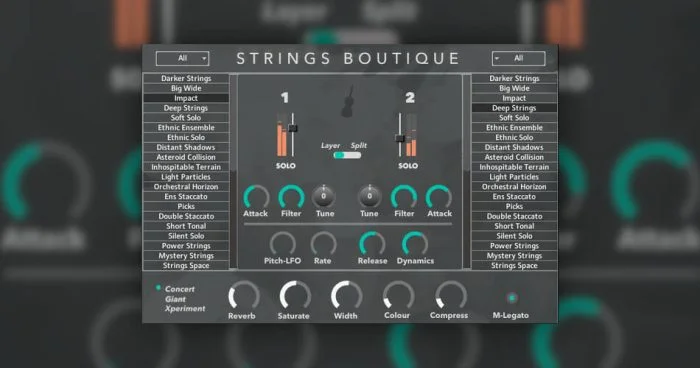Select the Xperiment reverb mode
Screen dimensions: 700x368
pos(185,309)
